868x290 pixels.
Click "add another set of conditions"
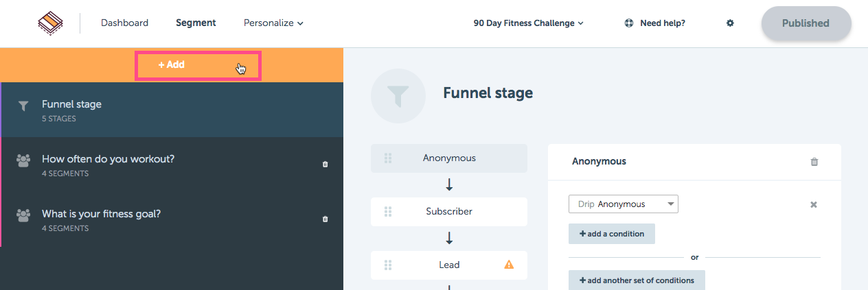click(637, 280)
